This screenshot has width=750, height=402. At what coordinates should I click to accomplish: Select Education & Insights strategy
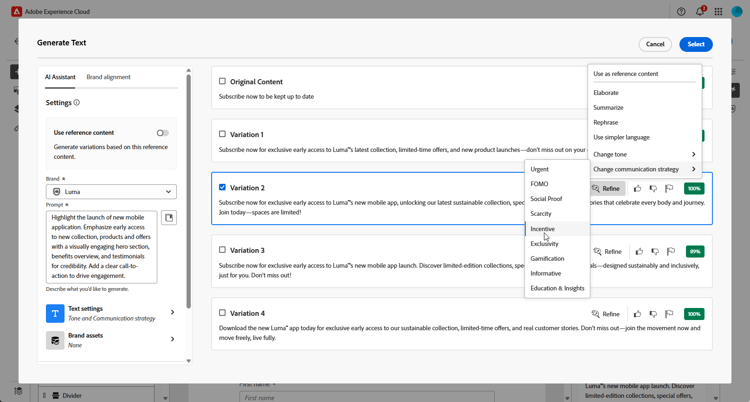tap(557, 288)
